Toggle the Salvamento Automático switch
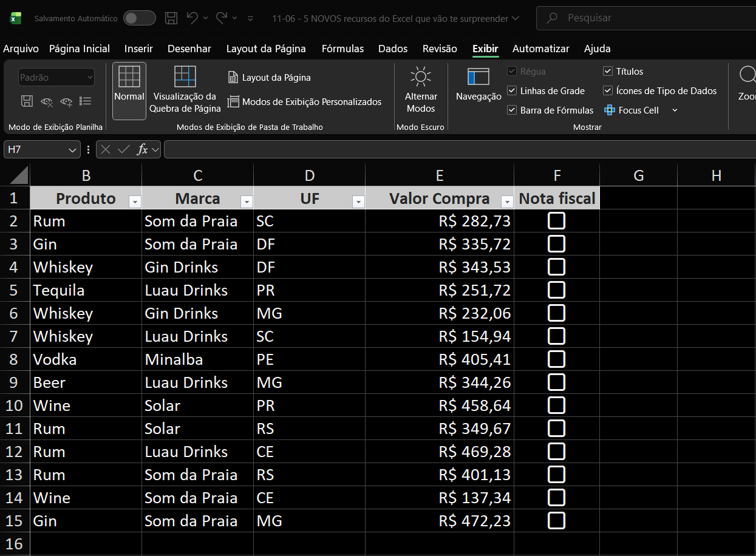 (139, 18)
